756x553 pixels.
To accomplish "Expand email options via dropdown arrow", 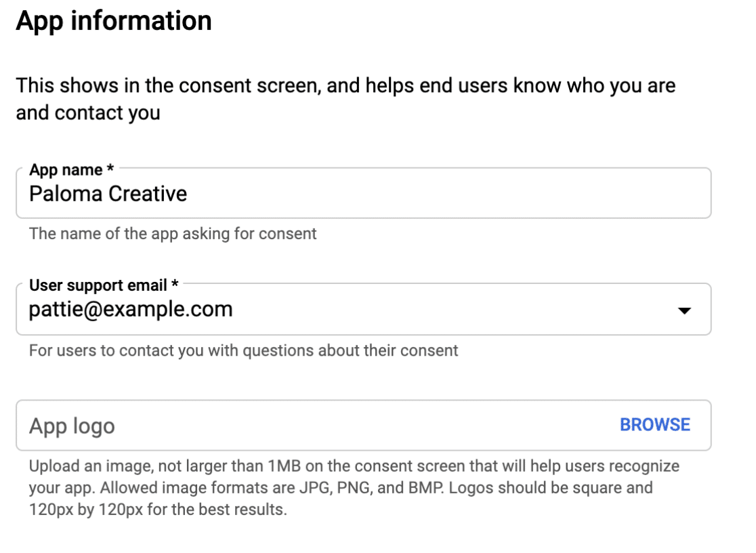I will click(684, 310).
